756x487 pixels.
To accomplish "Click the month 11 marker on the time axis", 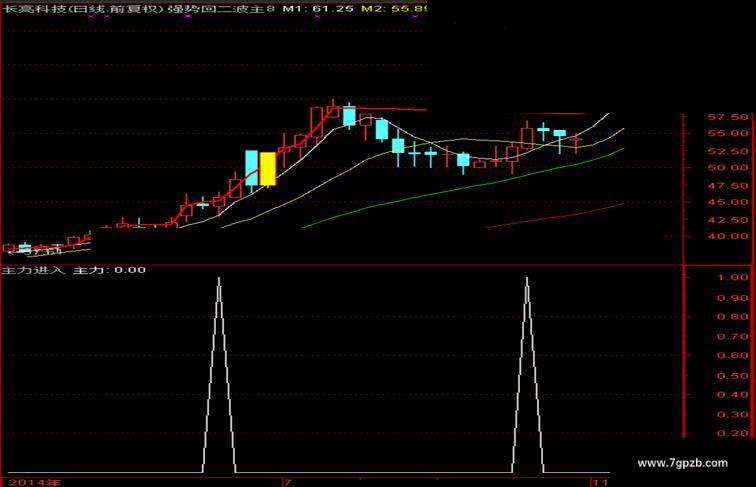I will 600,482.
